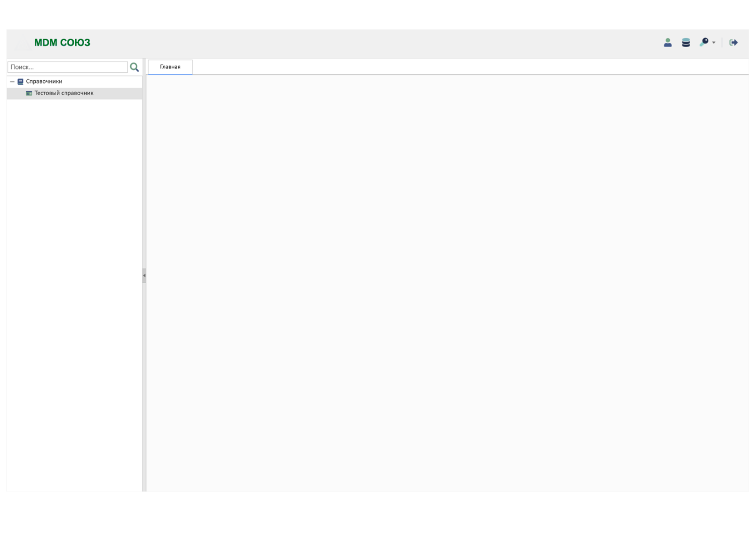Image resolution: width=756 pixels, height=535 pixels.
Task: Click the Тестовый справочник table icon
Action: pos(29,93)
